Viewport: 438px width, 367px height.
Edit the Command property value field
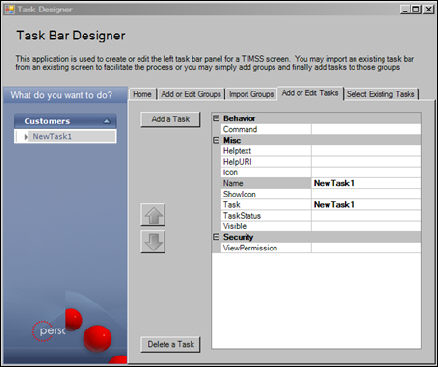pyautogui.click(x=366, y=129)
